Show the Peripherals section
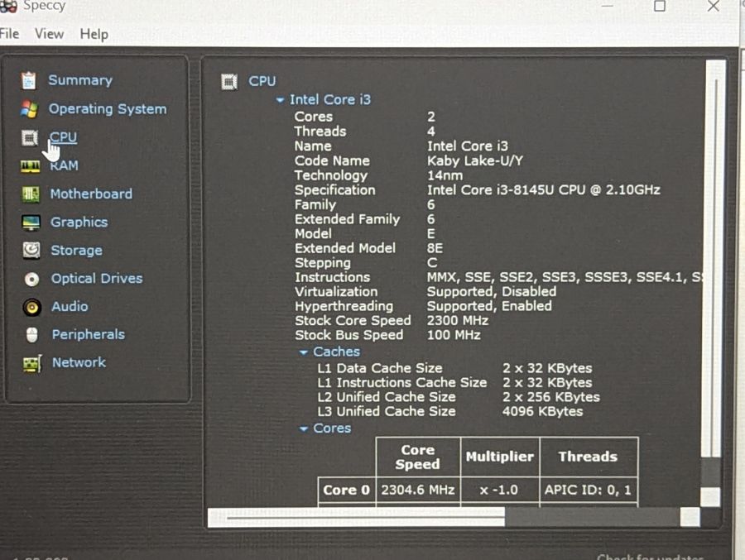Image resolution: width=745 pixels, height=560 pixels. tap(89, 334)
